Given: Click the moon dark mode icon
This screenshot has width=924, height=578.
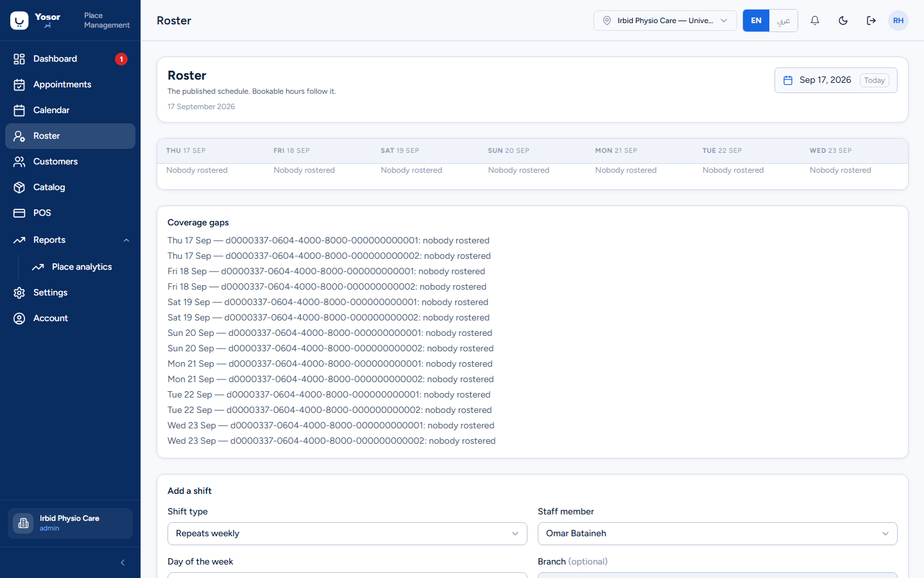Looking at the screenshot, I should (x=843, y=21).
